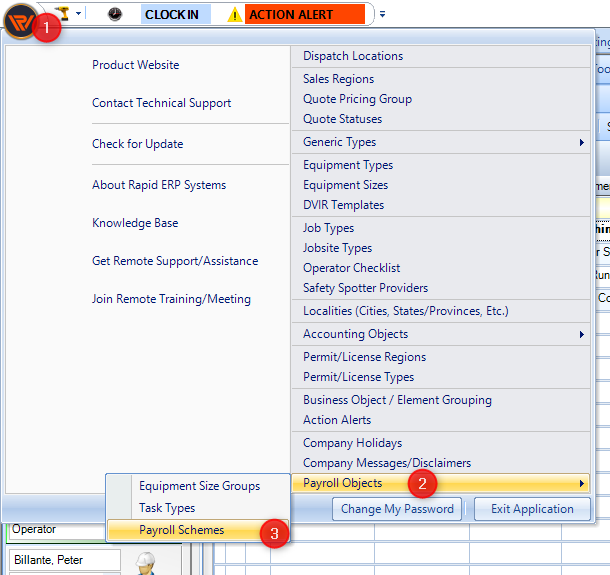The height and width of the screenshot is (575, 610).
Task: Choose Join Remote Training/Meeting
Action: coord(171,299)
